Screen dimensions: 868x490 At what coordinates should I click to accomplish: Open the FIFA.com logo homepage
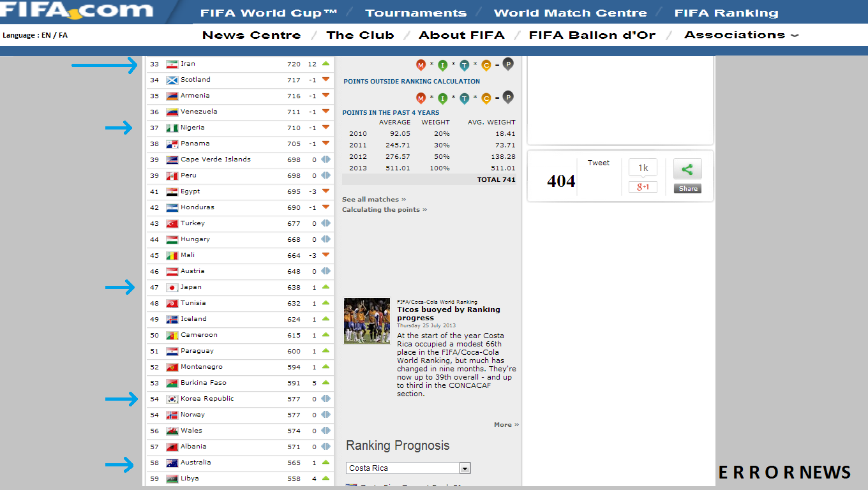pos(77,10)
